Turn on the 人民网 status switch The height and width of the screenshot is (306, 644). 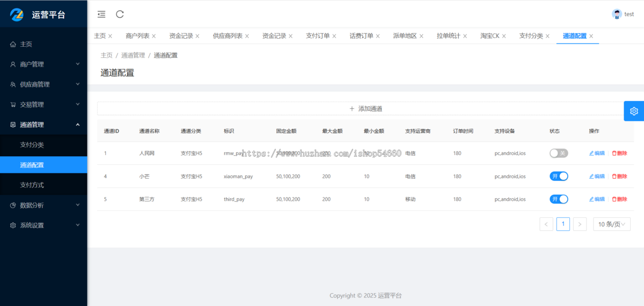pos(559,153)
